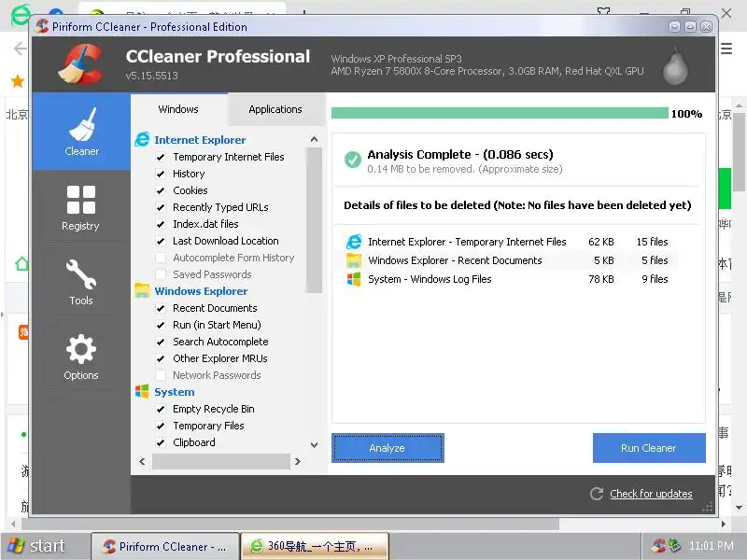
Task: Click the vertical scrollbar thumb in checklist
Action: [314, 220]
